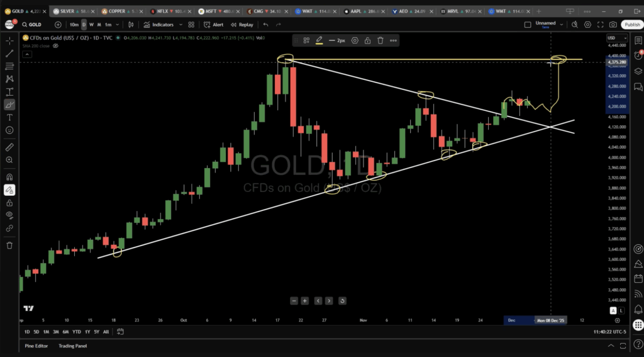Open drawing settings gear in floating toolbar
The image size is (644, 357).
point(355,40)
